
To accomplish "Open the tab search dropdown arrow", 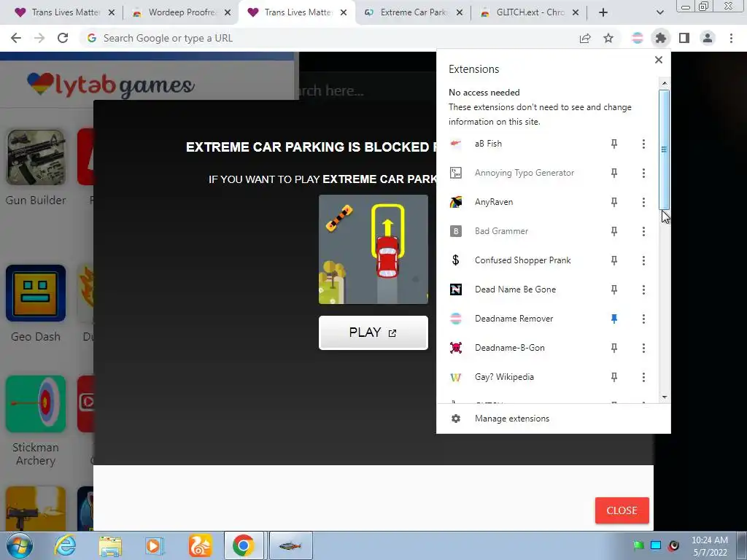I will tap(659, 12).
